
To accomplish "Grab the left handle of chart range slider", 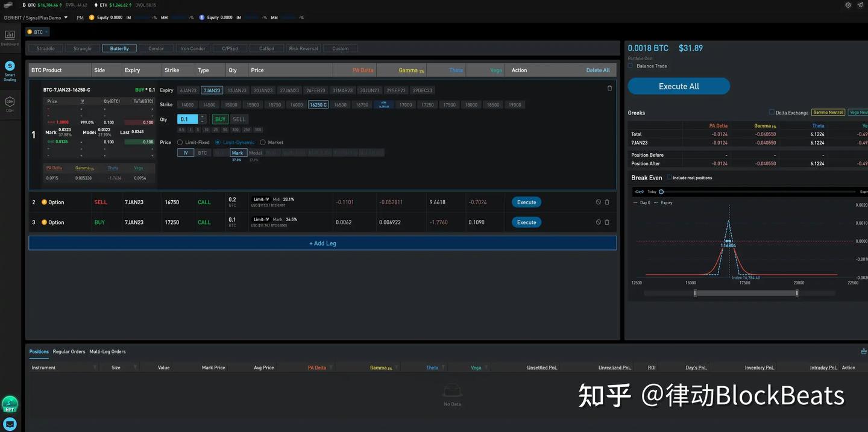I will point(695,293).
